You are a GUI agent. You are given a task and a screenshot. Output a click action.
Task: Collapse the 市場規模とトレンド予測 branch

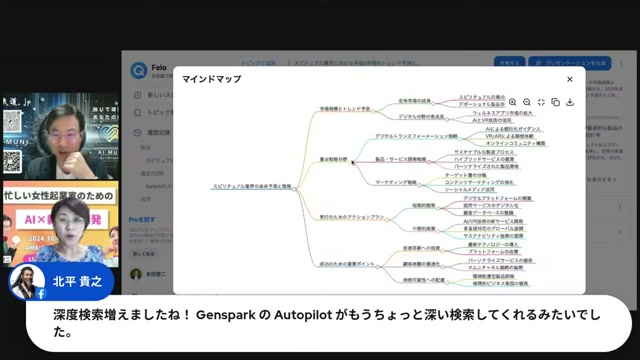(373, 111)
